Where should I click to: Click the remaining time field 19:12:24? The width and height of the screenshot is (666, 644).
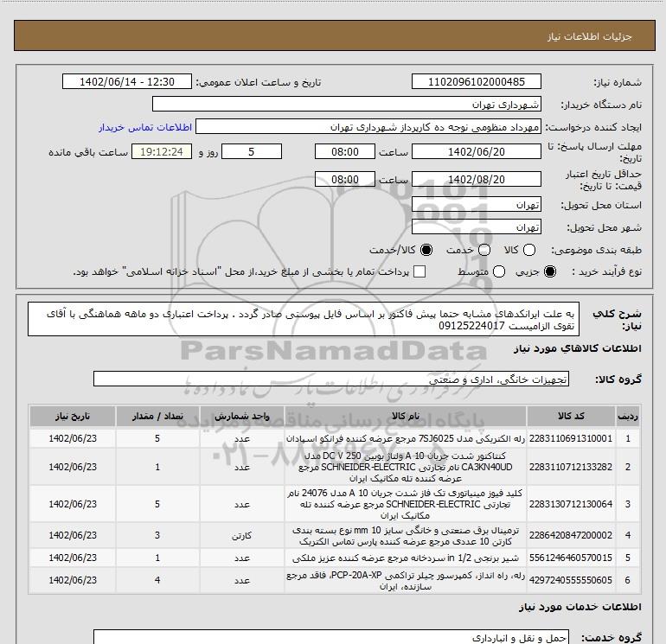[162, 151]
